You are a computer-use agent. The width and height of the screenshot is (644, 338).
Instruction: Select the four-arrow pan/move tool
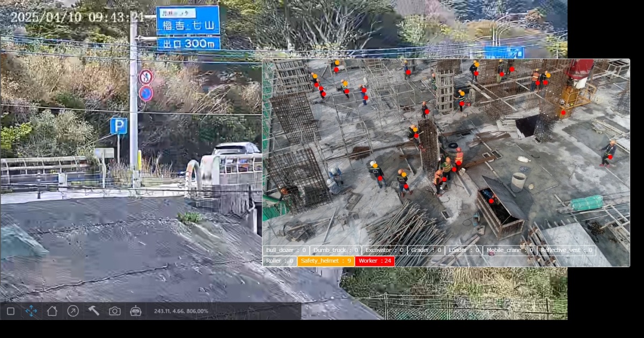click(x=31, y=311)
